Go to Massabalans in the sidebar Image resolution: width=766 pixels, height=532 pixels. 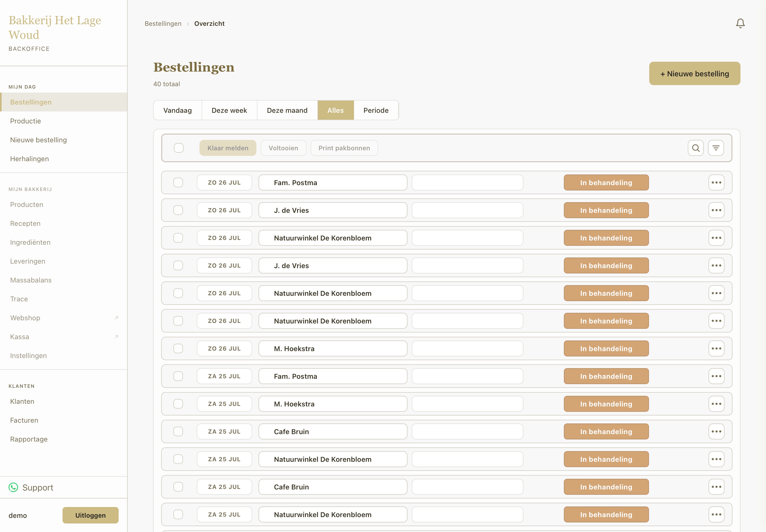pyautogui.click(x=63, y=280)
